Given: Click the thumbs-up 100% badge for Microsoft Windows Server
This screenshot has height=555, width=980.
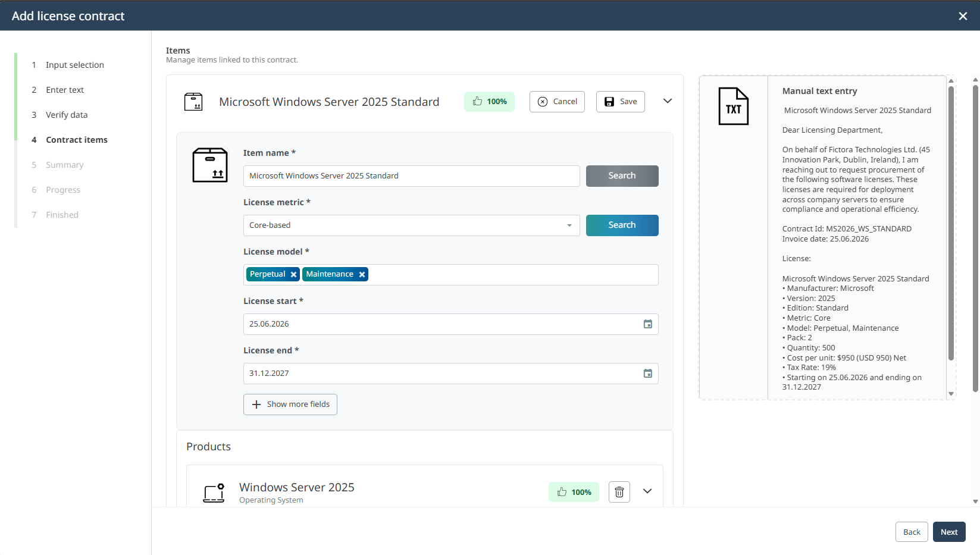Looking at the screenshot, I should (489, 102).
